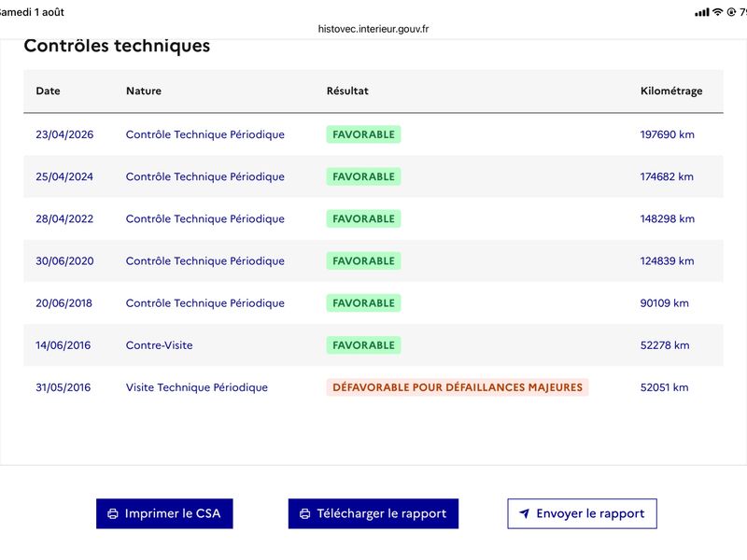Select the mileage 52051 km

[664, 387]
